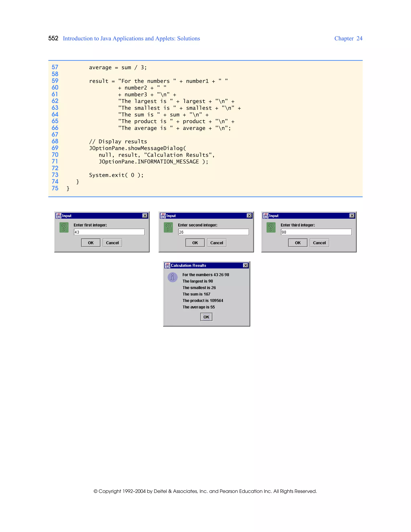Click the code line 'System.exit( 0 );'

click(x=116, y=175)
